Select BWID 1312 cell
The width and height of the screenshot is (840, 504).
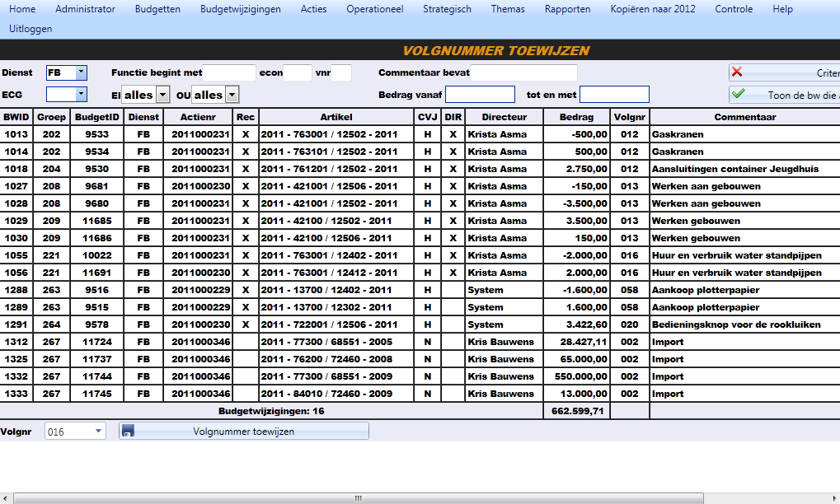click(x=16, y=341)
